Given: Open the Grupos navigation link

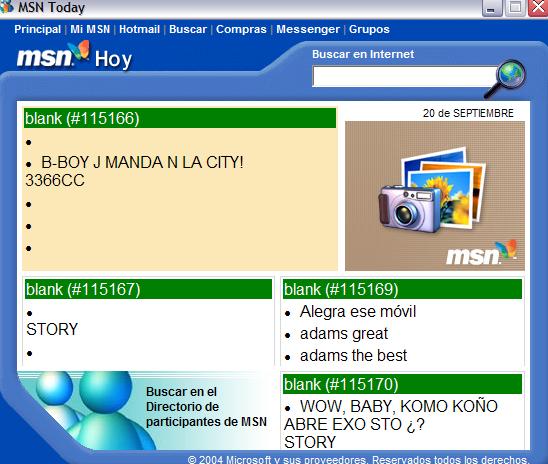Looking at the screenshot, I should pos(369,29).
